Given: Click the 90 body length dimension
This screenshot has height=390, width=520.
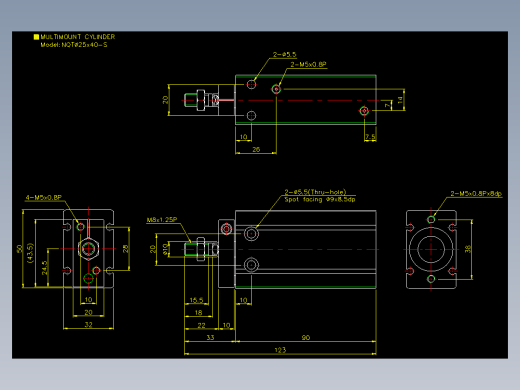Looking at the screenshot, I should pyautogui.click(x=306, y=337).
